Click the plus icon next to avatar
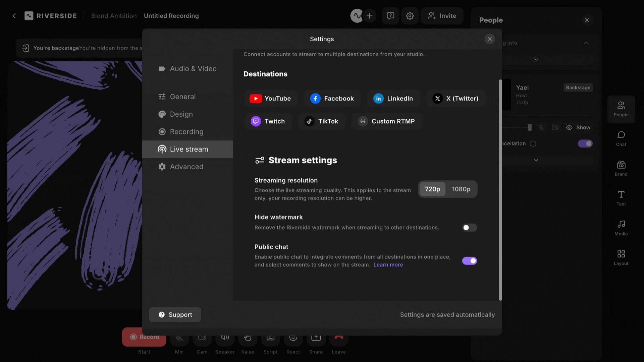The image size is (644, 362). click(x=369, y=16)
